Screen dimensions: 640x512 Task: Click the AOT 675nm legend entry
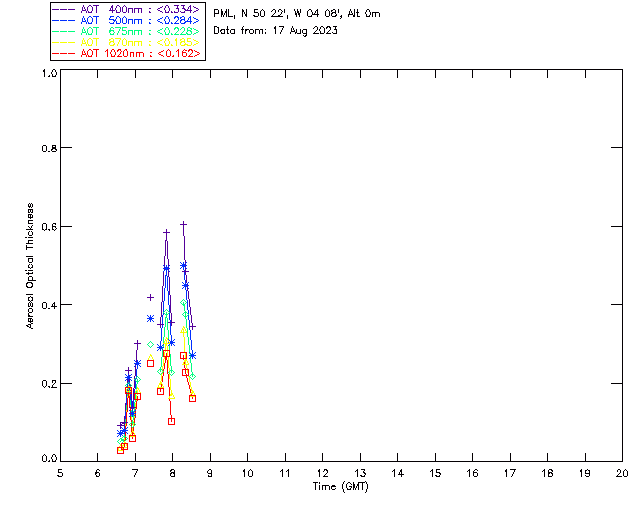[126, 31]
